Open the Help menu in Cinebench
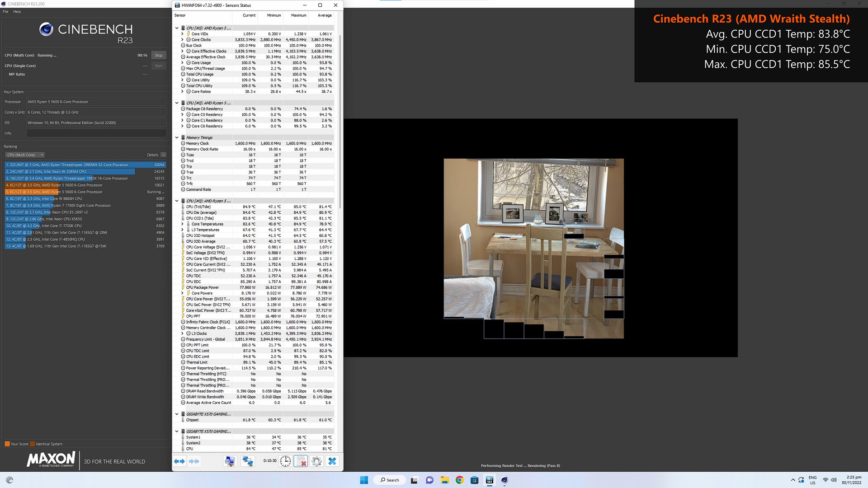868x488 pixels. [x=17, y=12]
